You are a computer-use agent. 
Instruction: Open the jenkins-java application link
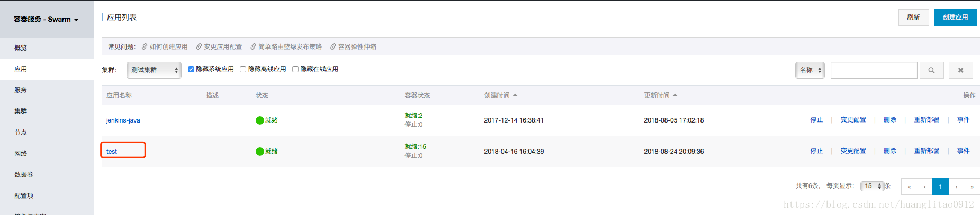click(123, 120)
